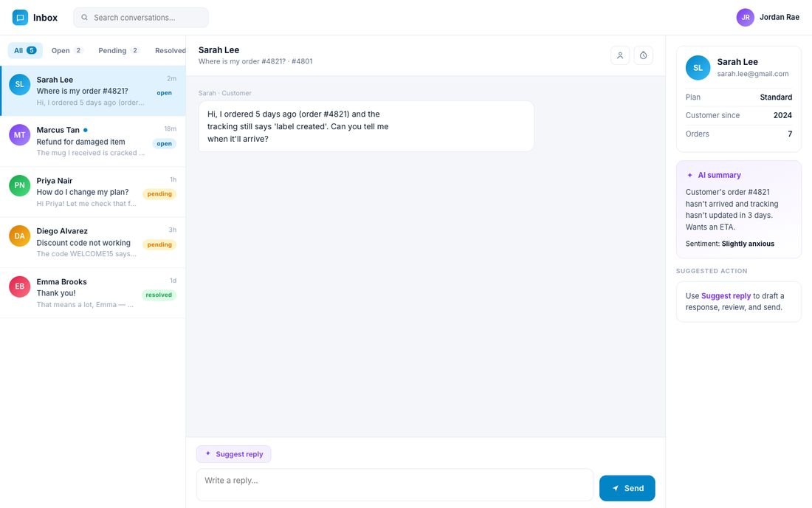Open Marcus Tan's refund conversation
812x508 pixels.
[93, 141]
